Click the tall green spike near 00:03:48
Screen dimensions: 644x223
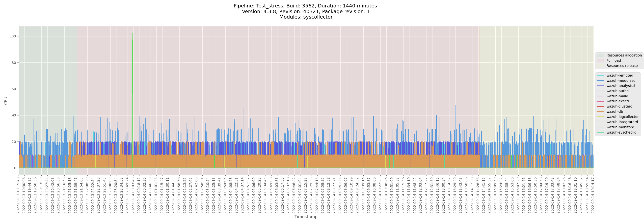click(132, 75)
